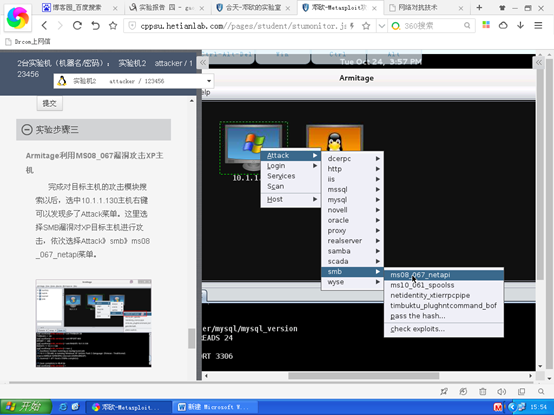
Task: Open a new tab with plus button
Action: point(479,7)
